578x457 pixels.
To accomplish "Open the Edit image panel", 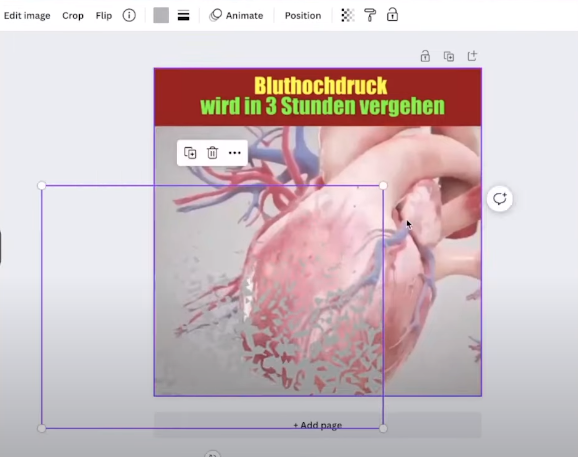I will tap(27, 16).
